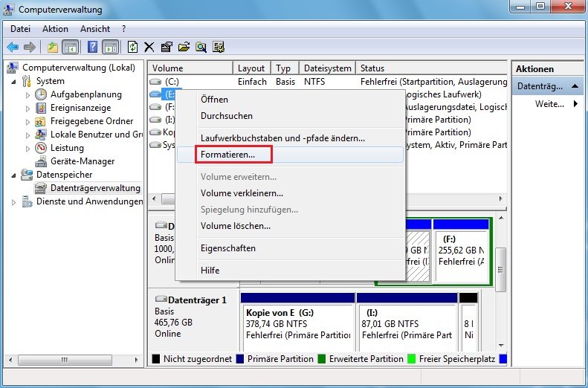Click green Erweiterte Partition legend swatch
588x388 pixels.
321,359
